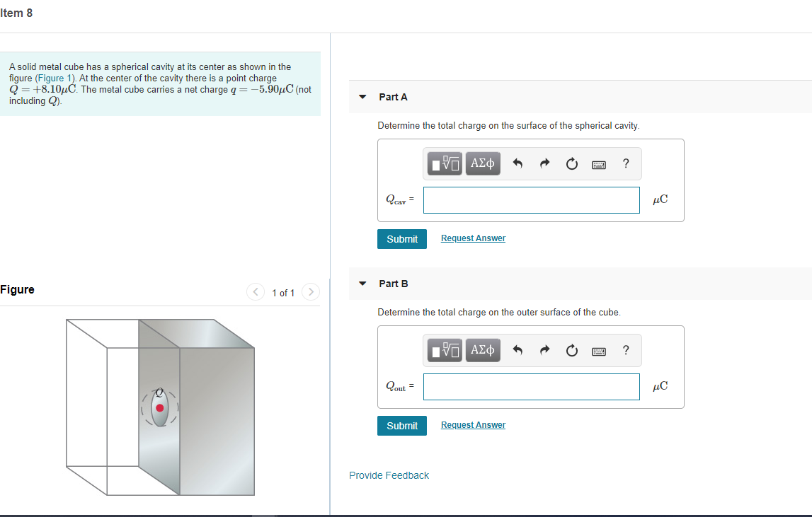Collapse the Part A section
The width and height of the screenshot is (812, 517).
tap(362, 96)
